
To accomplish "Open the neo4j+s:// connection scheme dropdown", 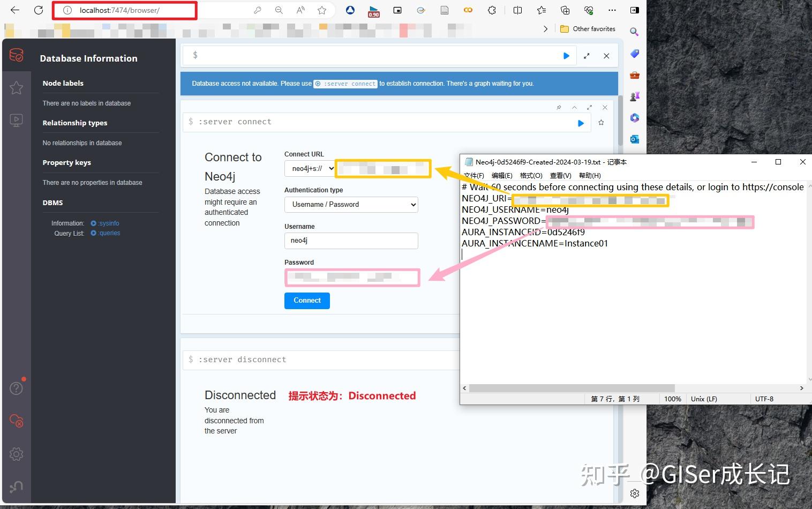I will (310, 168).
